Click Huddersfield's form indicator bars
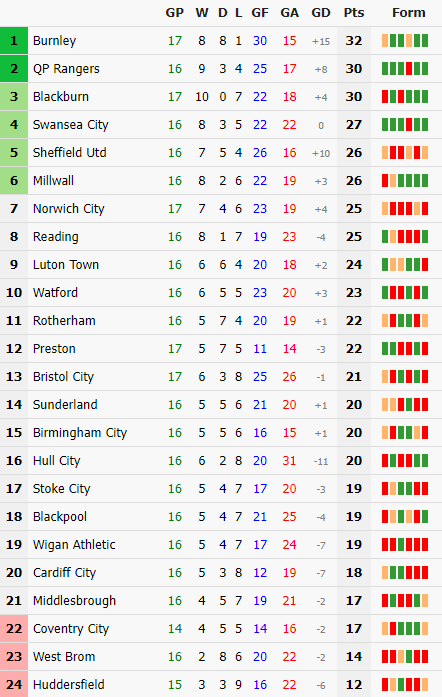442x697 pixels. (x=405, y=685)
